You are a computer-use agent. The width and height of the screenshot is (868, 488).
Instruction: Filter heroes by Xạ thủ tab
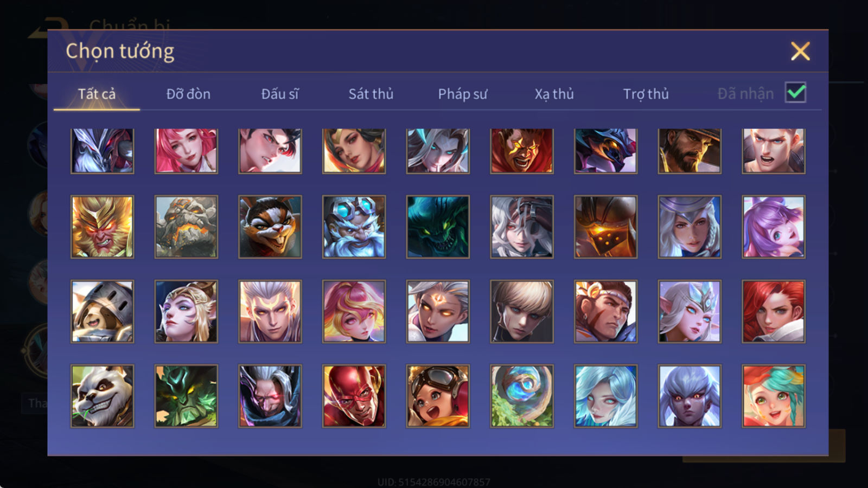click(x=554, y=94)
